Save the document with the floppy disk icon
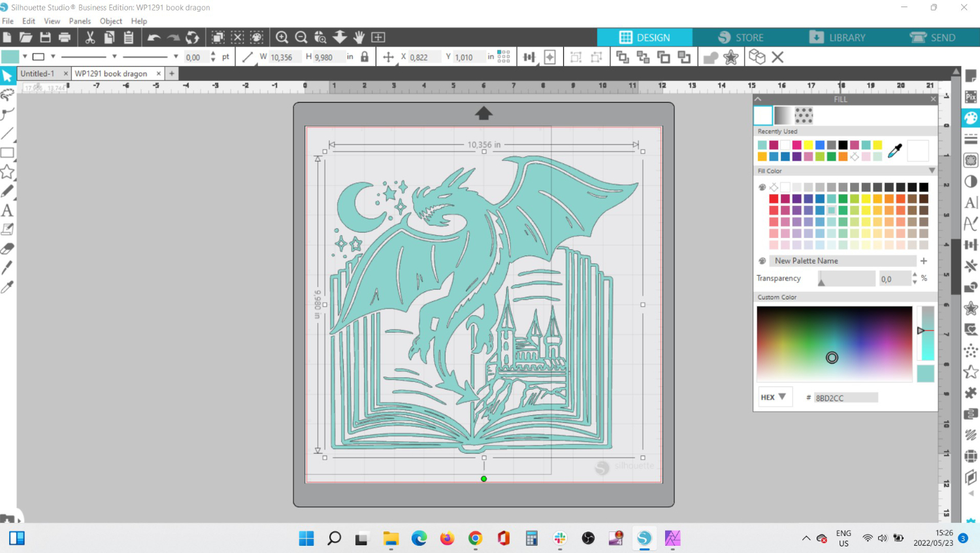 45,37
